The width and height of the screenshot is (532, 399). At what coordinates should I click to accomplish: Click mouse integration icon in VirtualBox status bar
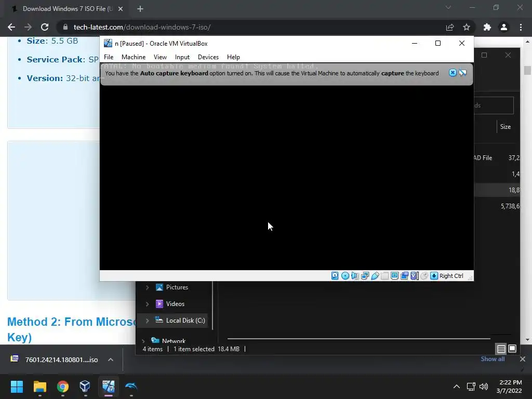click(424, 276)
